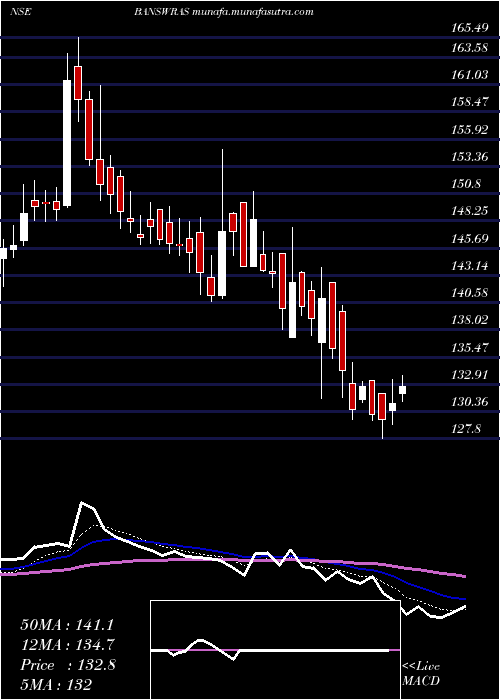Click the 50MA : 141.1 readout

[68, 625]
